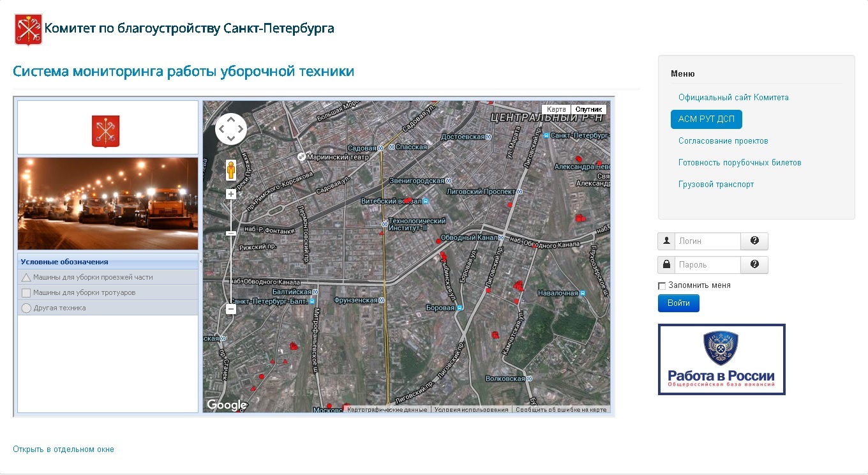Select "Другая техника" legend item

click(59, 308)
